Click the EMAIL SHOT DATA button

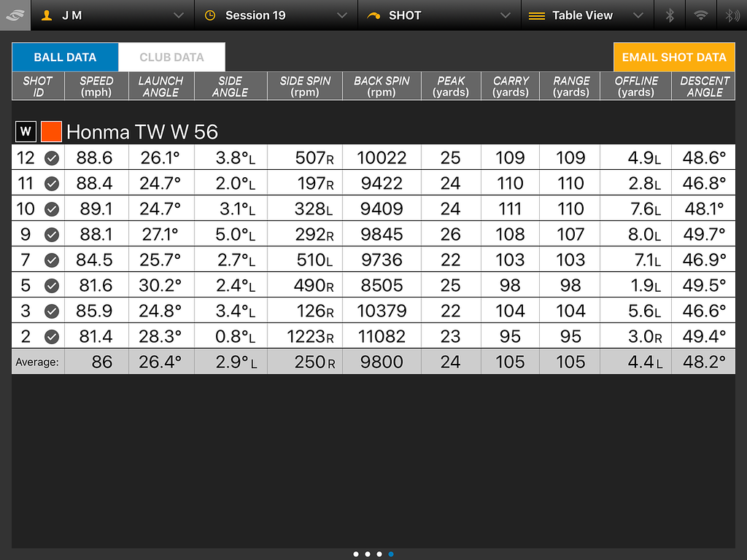click(x=674, y=57)
